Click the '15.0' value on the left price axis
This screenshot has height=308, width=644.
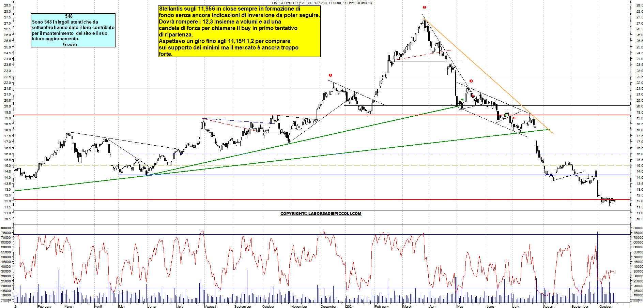[x=7, y=165]
